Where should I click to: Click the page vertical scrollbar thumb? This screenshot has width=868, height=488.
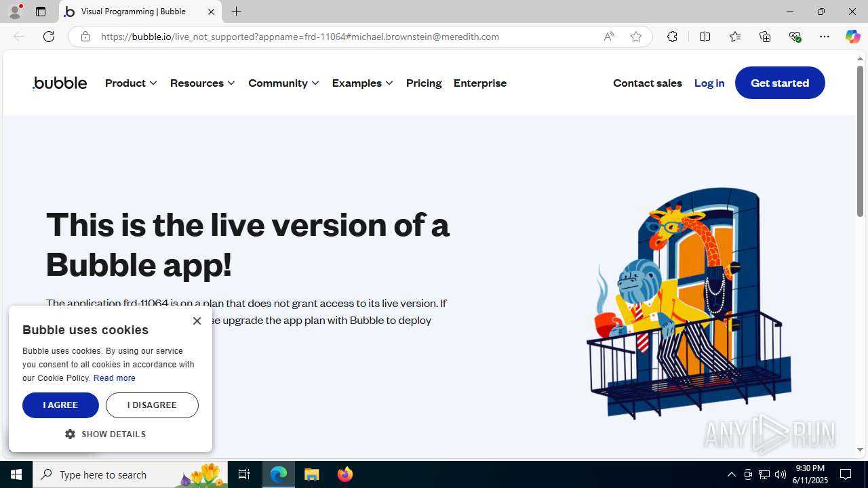coord(860,141)
